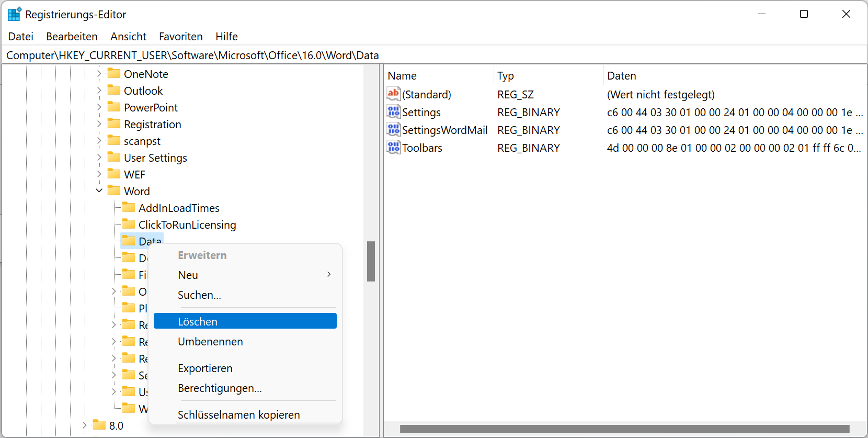Select the User Settings folder icon

[x=114, y=157]
